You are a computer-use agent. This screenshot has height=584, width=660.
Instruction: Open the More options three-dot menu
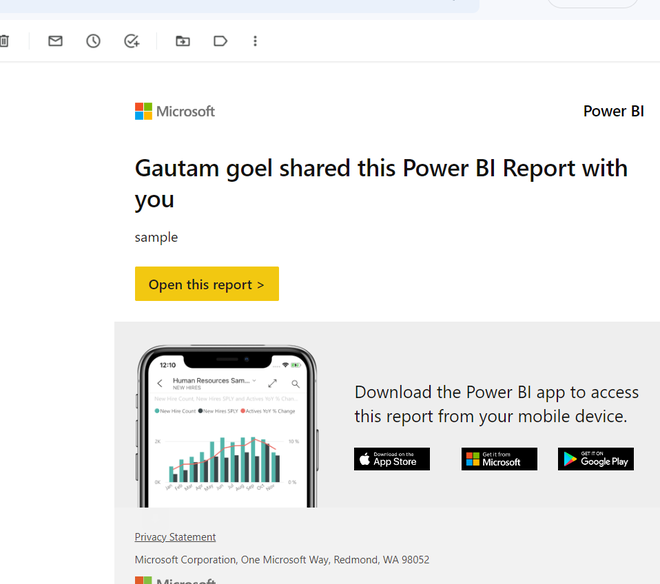click(255, 41)
